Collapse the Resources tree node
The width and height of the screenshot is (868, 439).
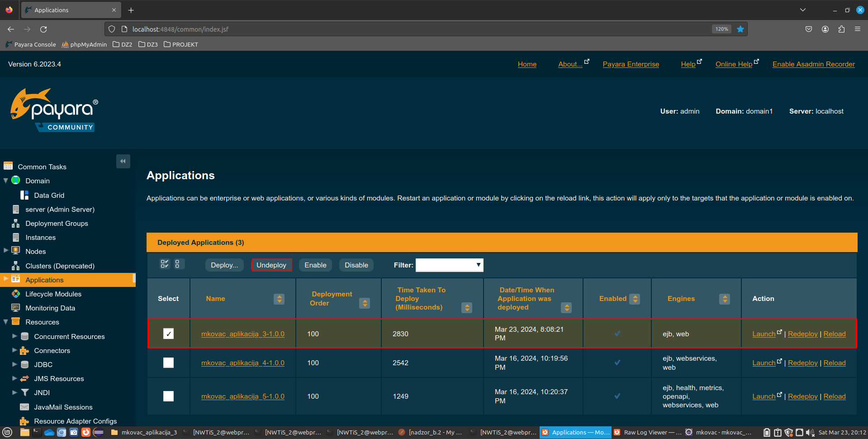(x=5, y=322)
